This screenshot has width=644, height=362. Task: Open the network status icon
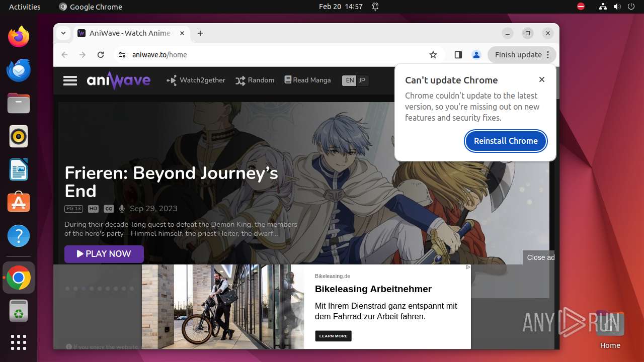tap(603, 7)
